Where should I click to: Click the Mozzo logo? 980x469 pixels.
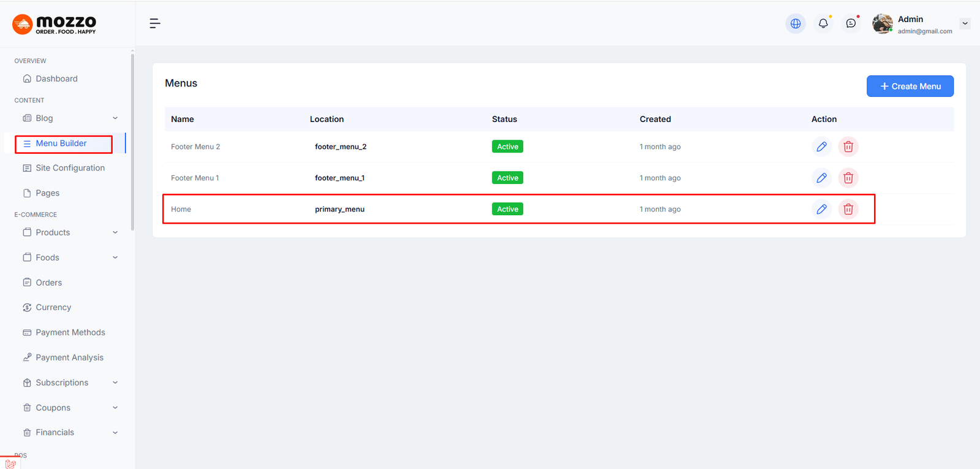(x=54, y=25)
